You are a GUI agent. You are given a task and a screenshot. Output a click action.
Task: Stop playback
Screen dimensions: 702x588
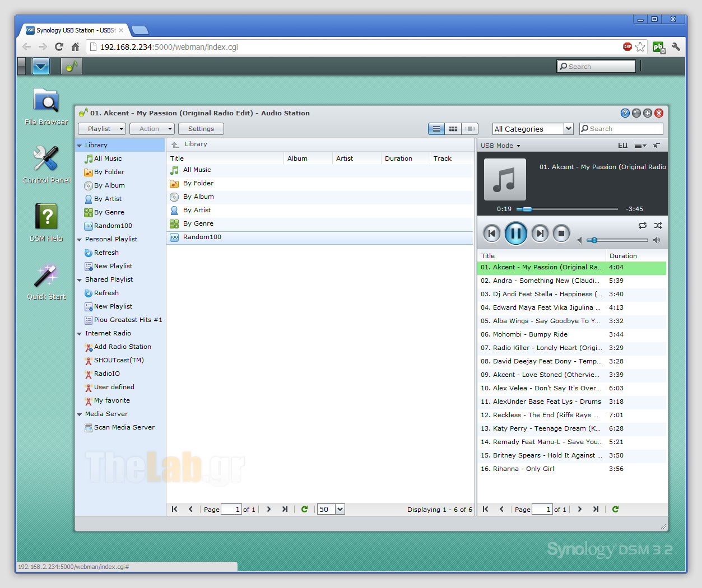(x=561, y=234)
